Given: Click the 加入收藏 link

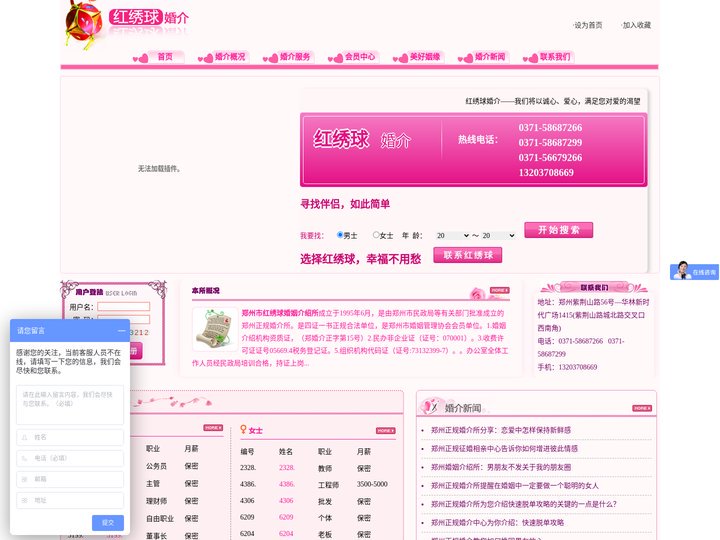Looking at the screenshot, I should pyautogui.click(x=636, y=25).
